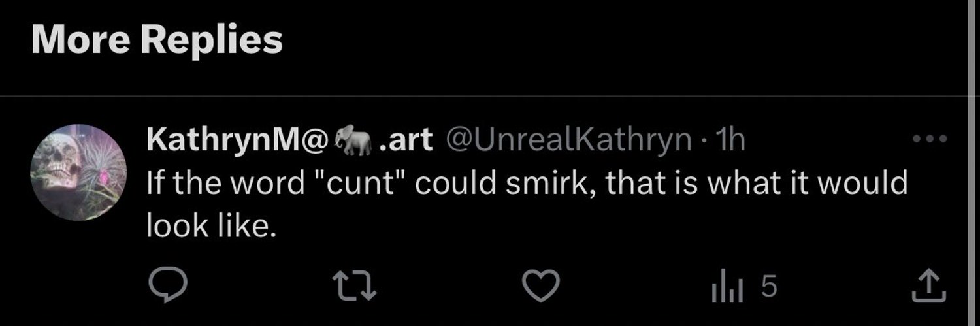Screen dimensions: 980x326
Task: Open the three-dot more options menu
Action: point(930,139)
